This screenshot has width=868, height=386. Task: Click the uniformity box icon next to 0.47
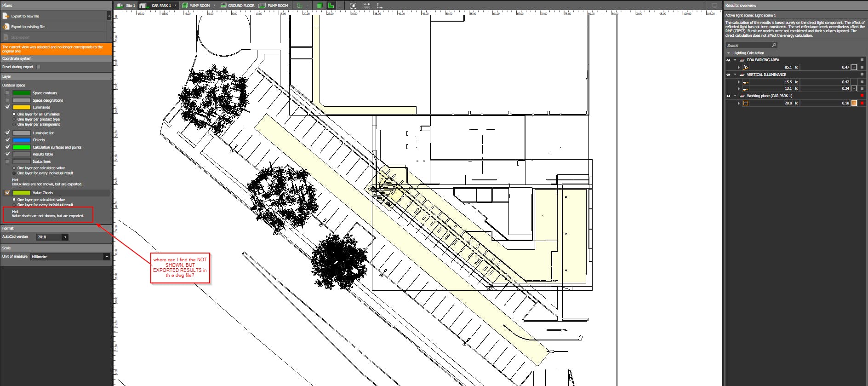854,67
